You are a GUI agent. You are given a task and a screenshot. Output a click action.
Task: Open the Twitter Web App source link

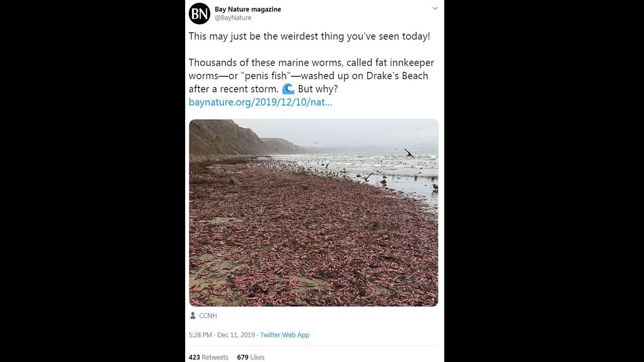285,335
